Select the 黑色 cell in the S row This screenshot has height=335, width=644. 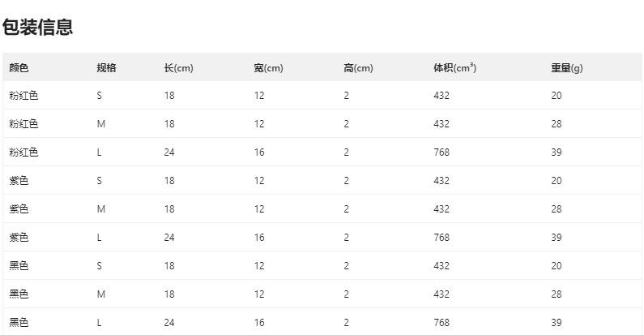(19, 265)
